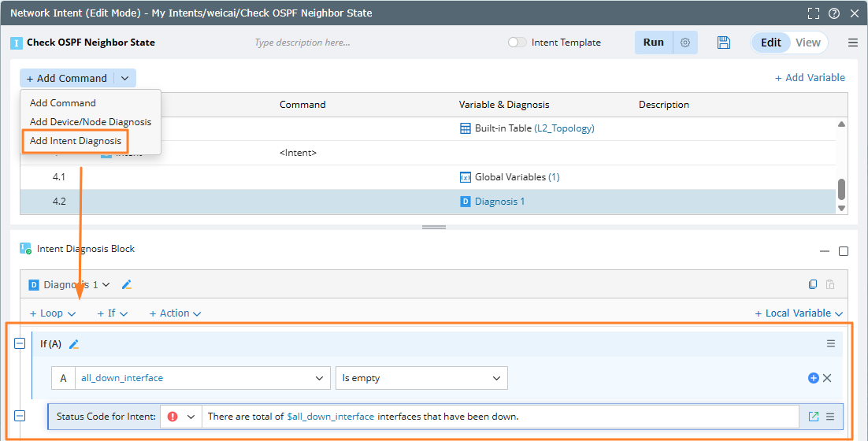
Task: Open status message in expanded editor
Action: coord(814,417)
